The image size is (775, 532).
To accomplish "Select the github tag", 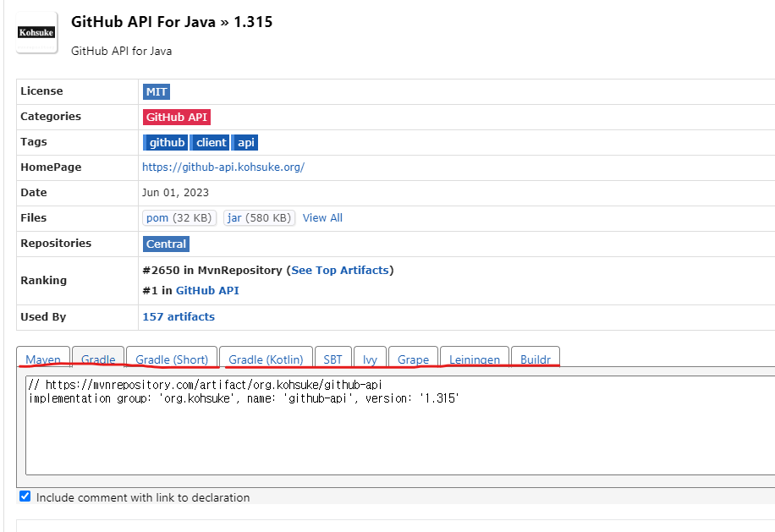I will (166, 143).
